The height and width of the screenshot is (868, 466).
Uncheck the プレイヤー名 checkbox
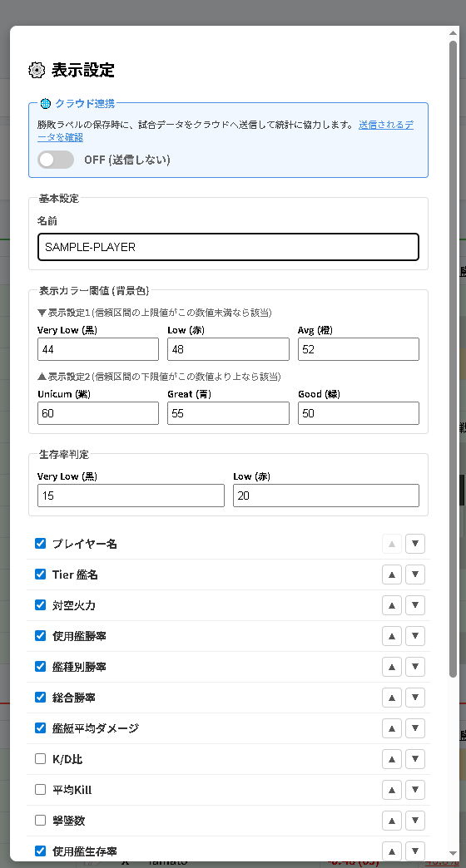[x=40, y=543]
